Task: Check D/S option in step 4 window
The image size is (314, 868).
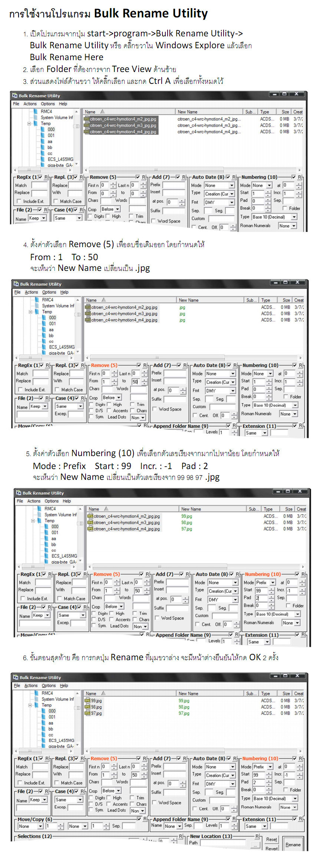Action: (x=92, y=411)
